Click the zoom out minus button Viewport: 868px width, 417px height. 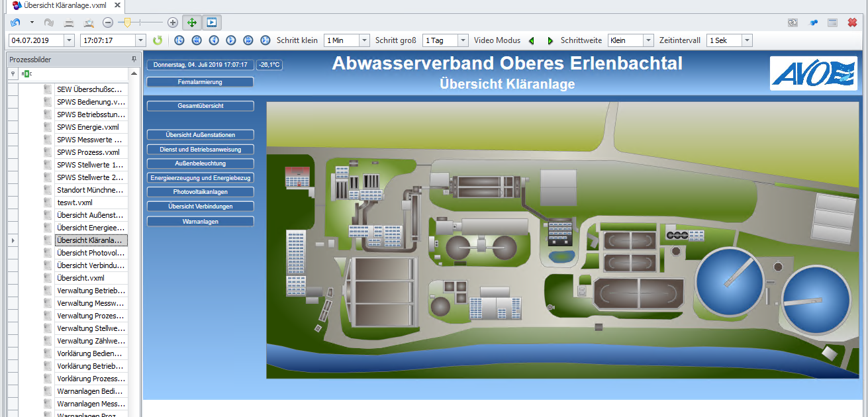click(x=108, y=23)
